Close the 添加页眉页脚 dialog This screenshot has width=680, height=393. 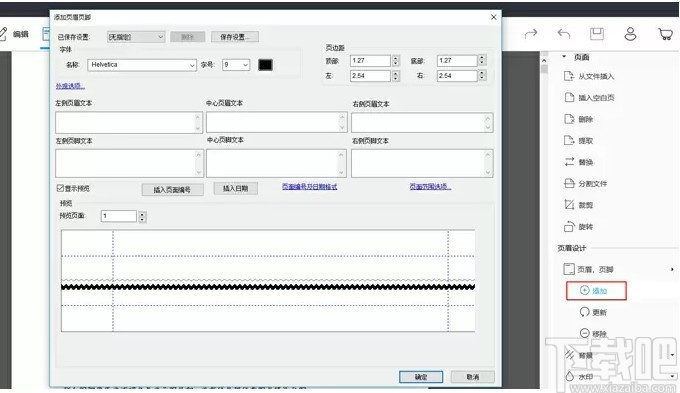pyautogui.click(x=494, y=17)
